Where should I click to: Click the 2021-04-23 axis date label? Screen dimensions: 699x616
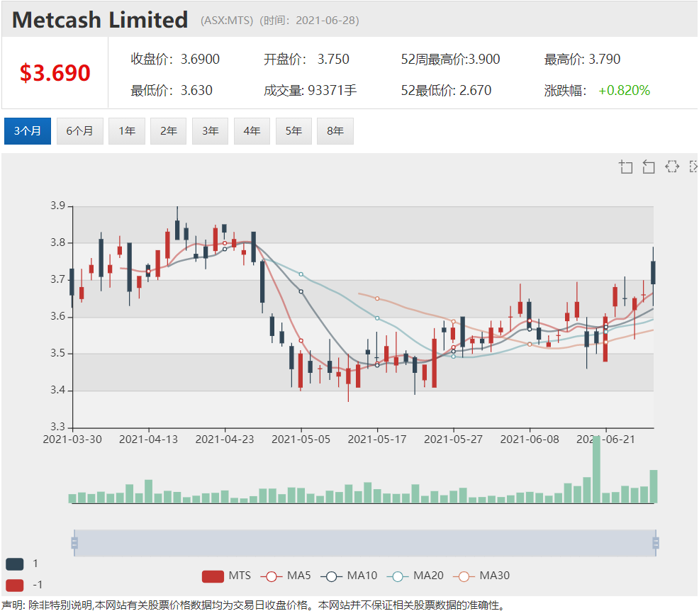click(x=225, y=439)
